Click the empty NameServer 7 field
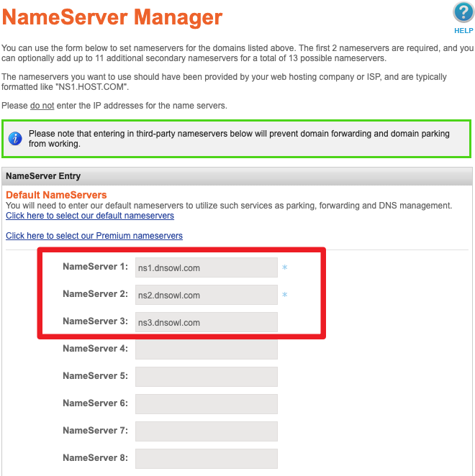475x476 pixels. [207, 431]
